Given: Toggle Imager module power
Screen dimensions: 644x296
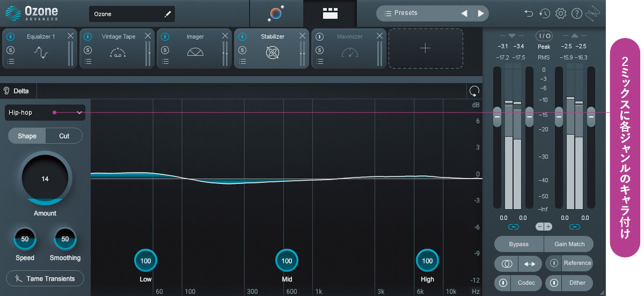Looking at the screenshot, I should [165, 37].
